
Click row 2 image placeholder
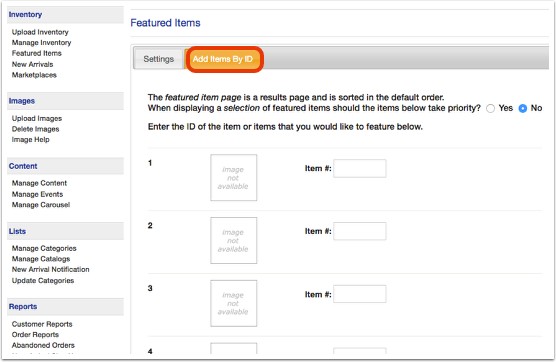coord(234,240)
